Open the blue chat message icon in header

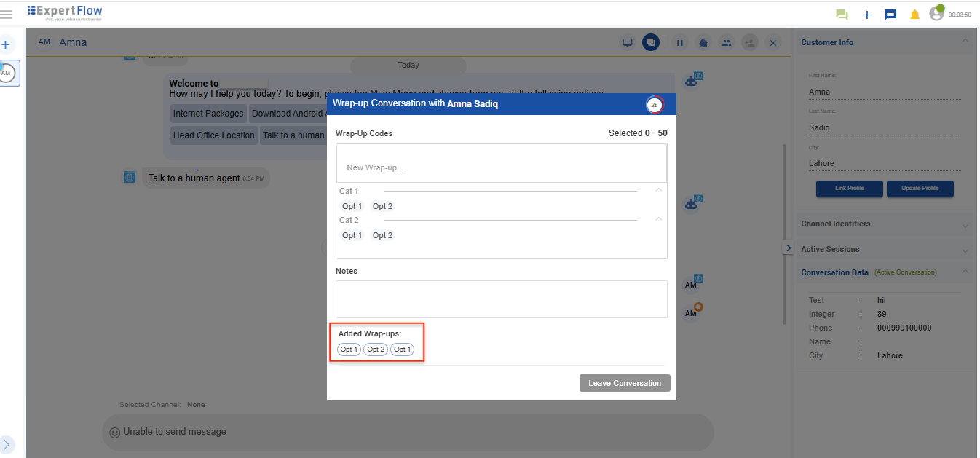tap(890, 15)
